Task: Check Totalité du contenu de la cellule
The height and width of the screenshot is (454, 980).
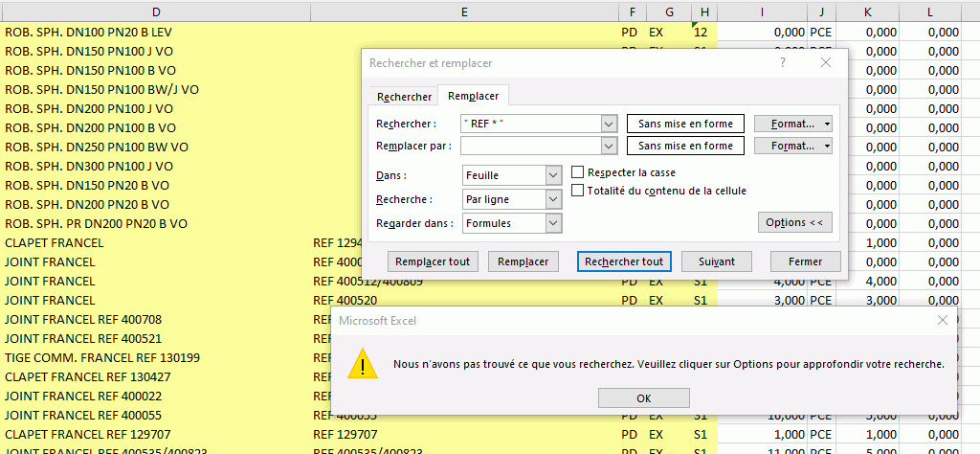Action: click(x=578, y=191)
